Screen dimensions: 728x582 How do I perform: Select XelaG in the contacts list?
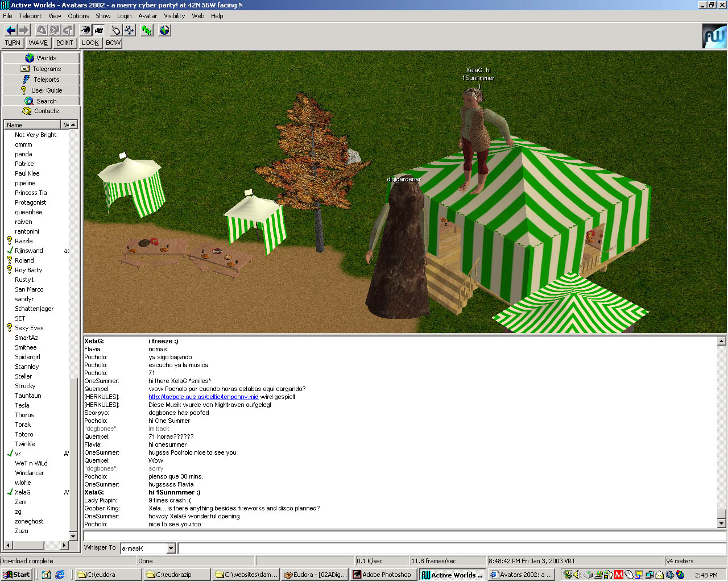point(23,492)
